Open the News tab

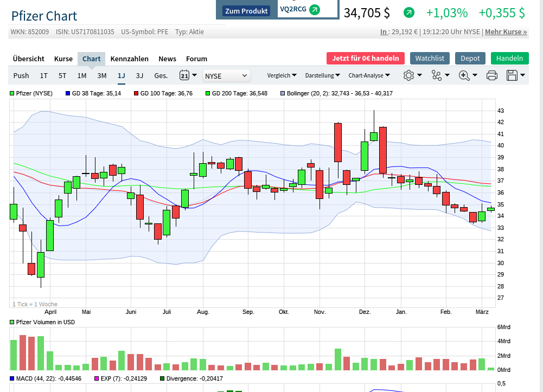pyautogui.click(x=167, y=59)
